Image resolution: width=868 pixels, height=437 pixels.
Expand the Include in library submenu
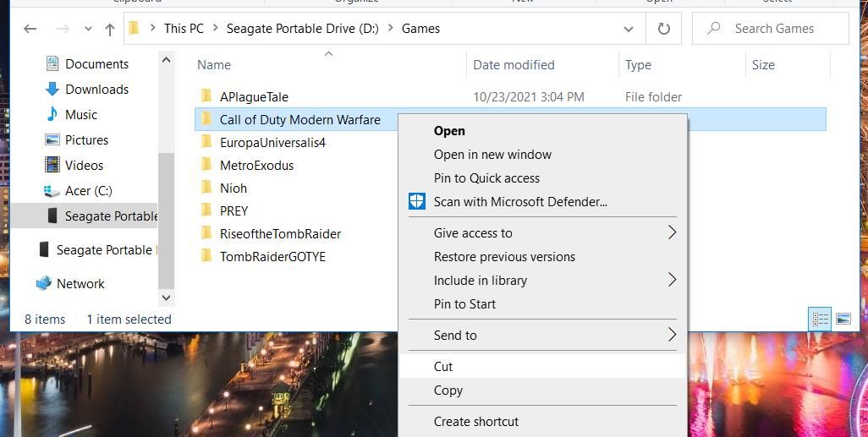(x=542, y=281)
